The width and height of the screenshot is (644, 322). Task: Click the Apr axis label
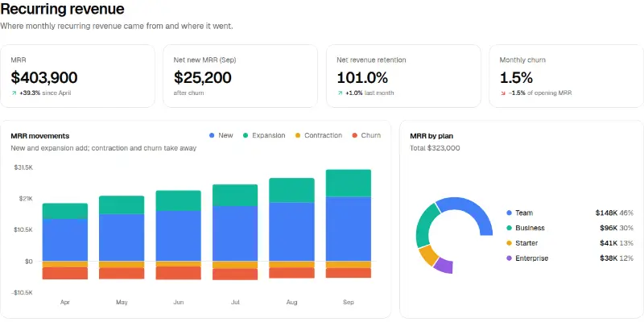click(x=65, y=302)
